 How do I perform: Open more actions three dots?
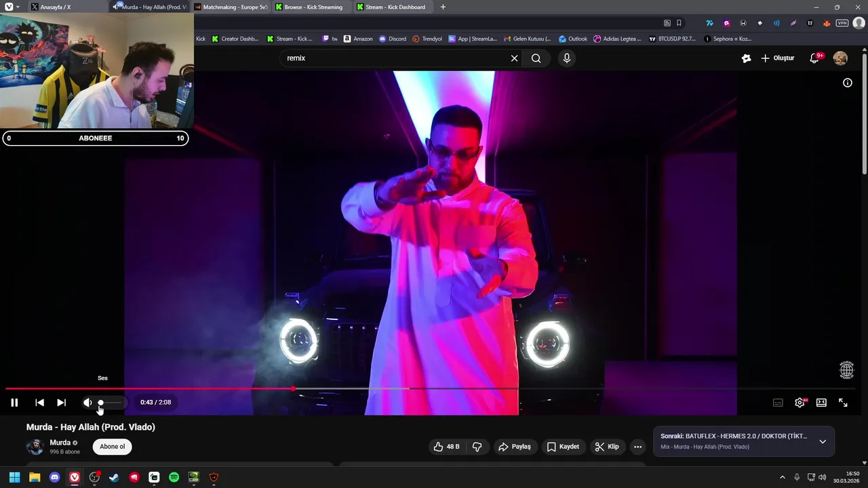637,447
